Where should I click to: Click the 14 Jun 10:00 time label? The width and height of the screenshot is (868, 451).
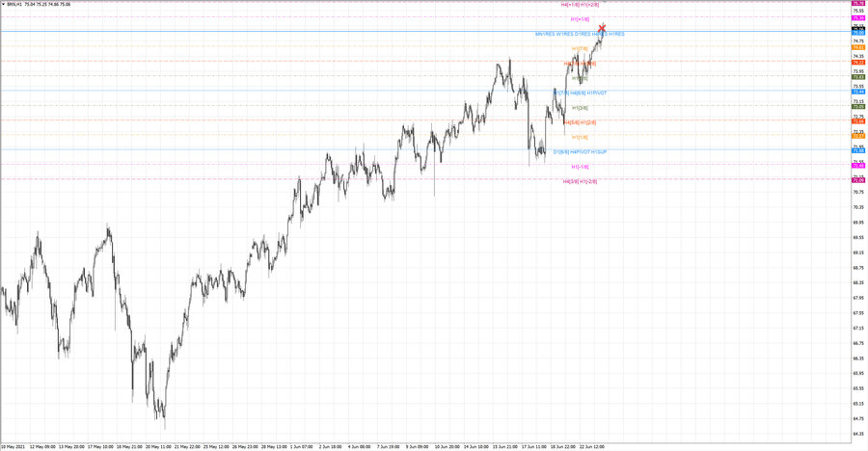pos(476,446)
